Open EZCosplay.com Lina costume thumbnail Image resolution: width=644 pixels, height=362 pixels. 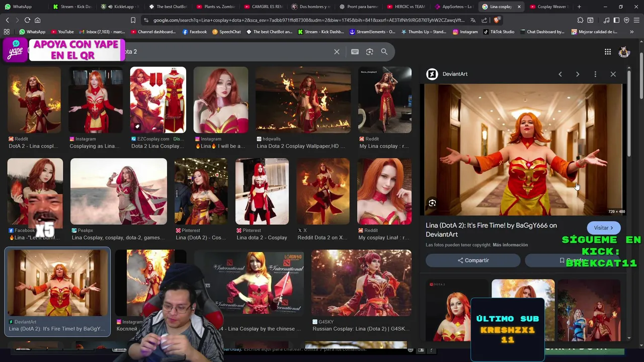pyautogui.click(x=158, y=100)
